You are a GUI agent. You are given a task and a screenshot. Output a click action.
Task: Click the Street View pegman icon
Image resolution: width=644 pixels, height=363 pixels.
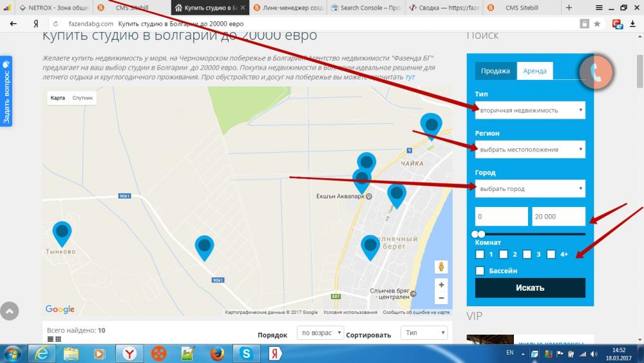[x=441, y=267]
